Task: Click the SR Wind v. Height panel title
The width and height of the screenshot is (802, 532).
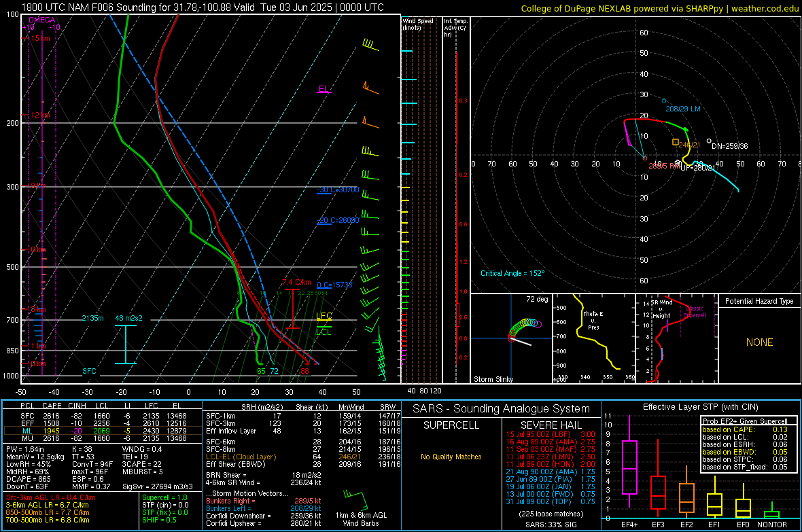Action: [x=662, y=309]
